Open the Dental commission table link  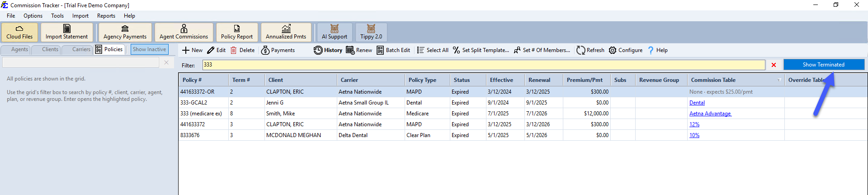(697, 103)
